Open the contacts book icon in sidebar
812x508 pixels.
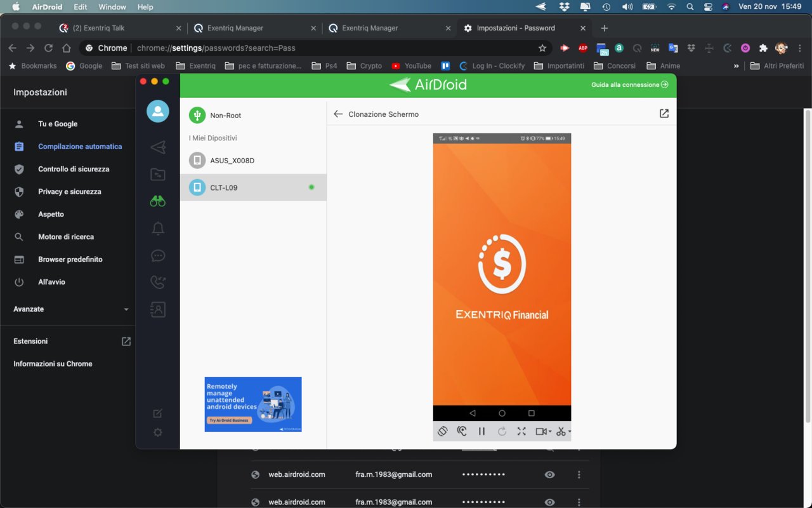(158, 310)
